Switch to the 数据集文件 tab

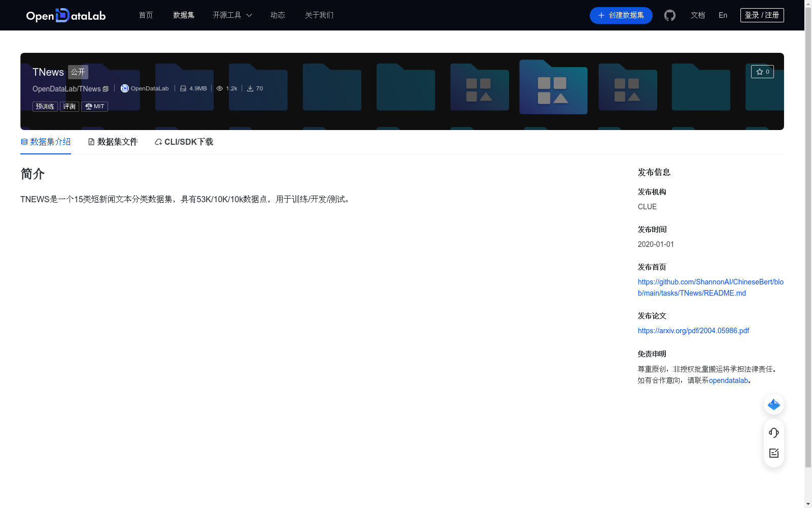click(x=112, y=142)
